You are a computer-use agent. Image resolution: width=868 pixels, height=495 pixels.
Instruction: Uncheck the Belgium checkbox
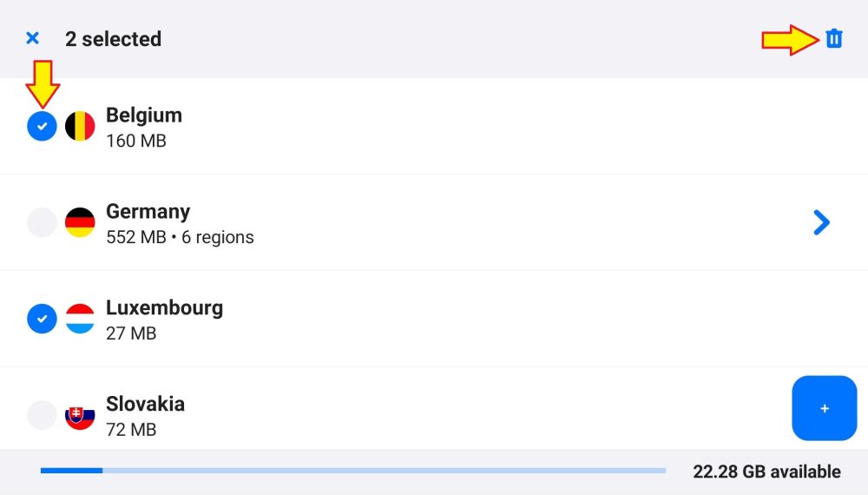coord(42,127)
